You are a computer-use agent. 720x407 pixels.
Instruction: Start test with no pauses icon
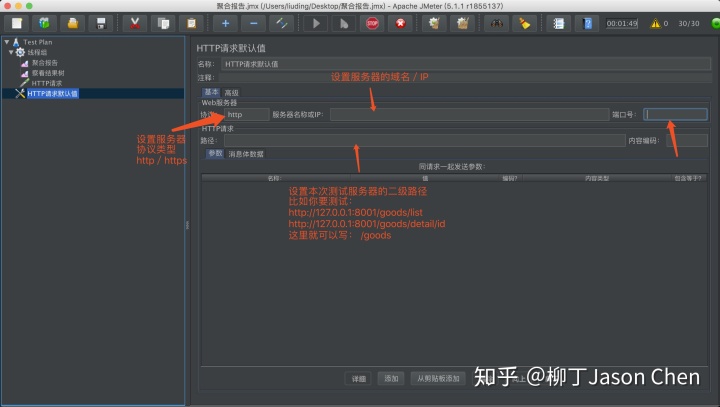click(x=344, y=23)
